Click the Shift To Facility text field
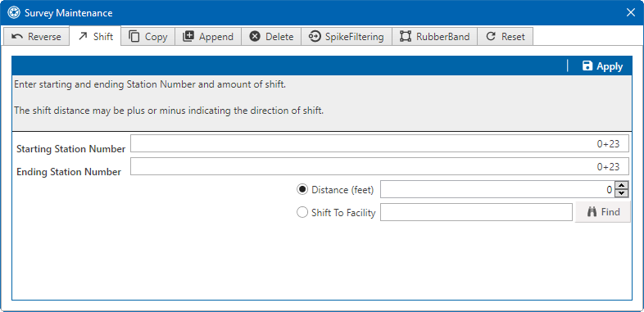 tap(476, 212)
